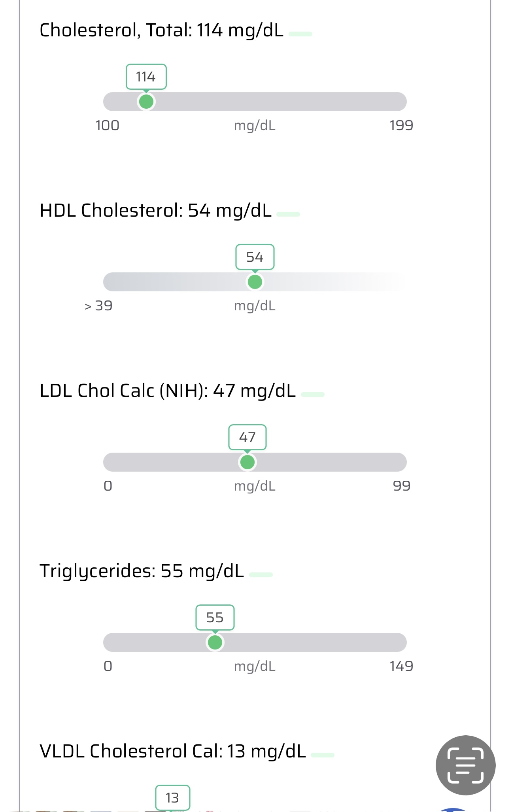Select the HDL Cholesterol: 54 mg/dL heading
Screen dimensions: 510x812
click(155, 211)
